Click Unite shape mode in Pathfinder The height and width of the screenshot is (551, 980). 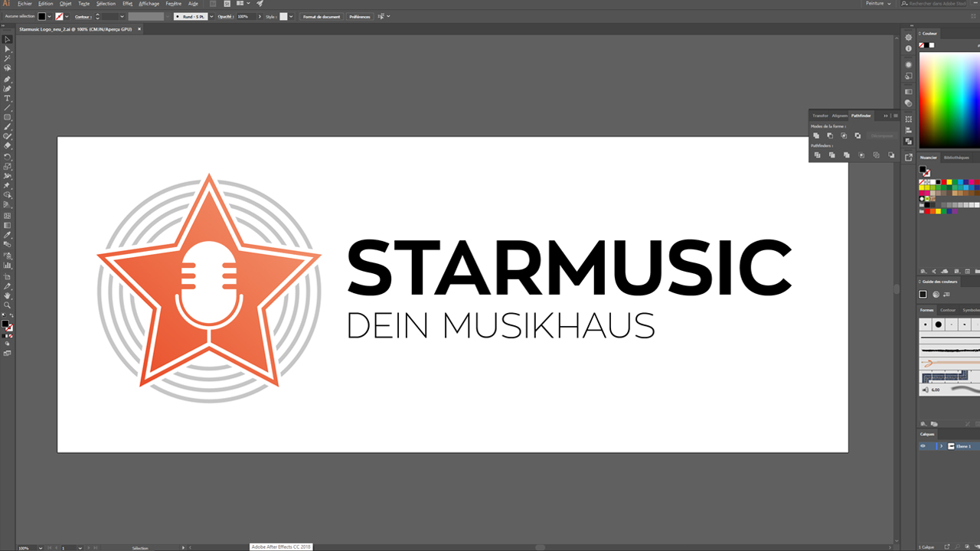tap(816, 135)
